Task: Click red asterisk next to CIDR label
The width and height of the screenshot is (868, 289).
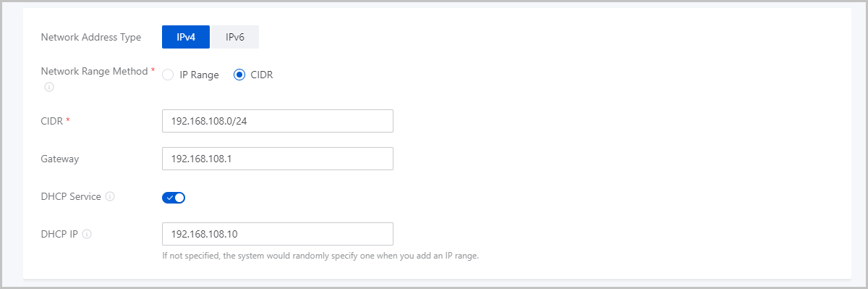Action: [68, 120]
